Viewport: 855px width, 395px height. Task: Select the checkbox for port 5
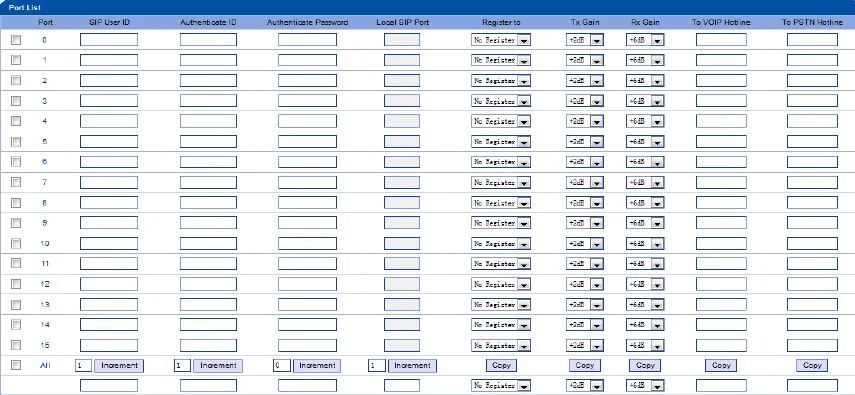click(x=16, y=142)
